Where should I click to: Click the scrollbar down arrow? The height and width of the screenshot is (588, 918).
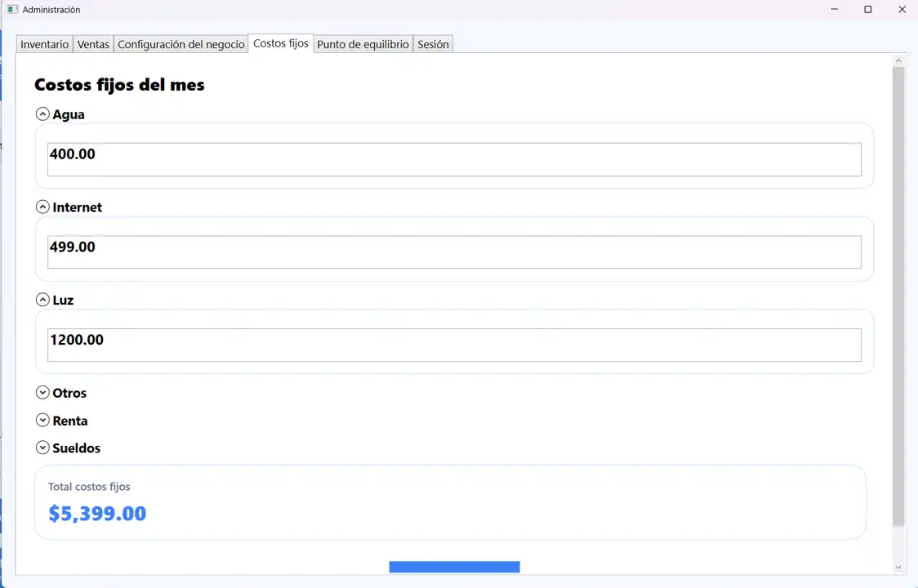(898, 567)
